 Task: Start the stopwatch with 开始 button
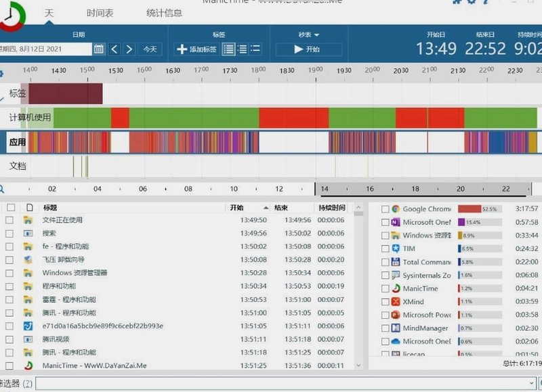308,49
